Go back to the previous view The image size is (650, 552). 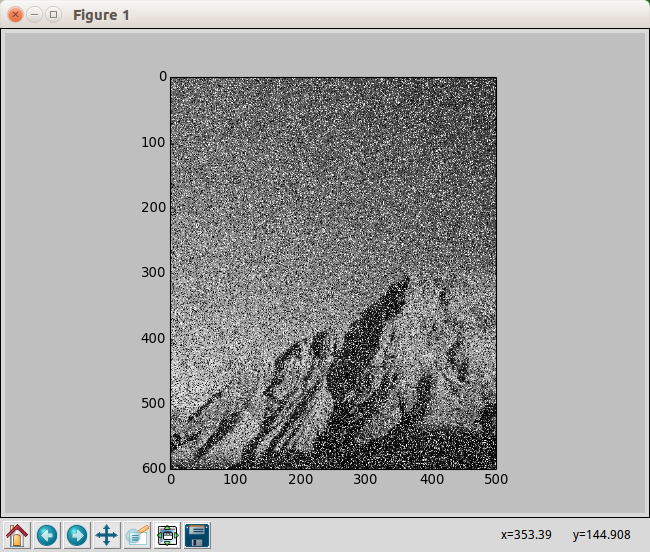coord(47,535)
